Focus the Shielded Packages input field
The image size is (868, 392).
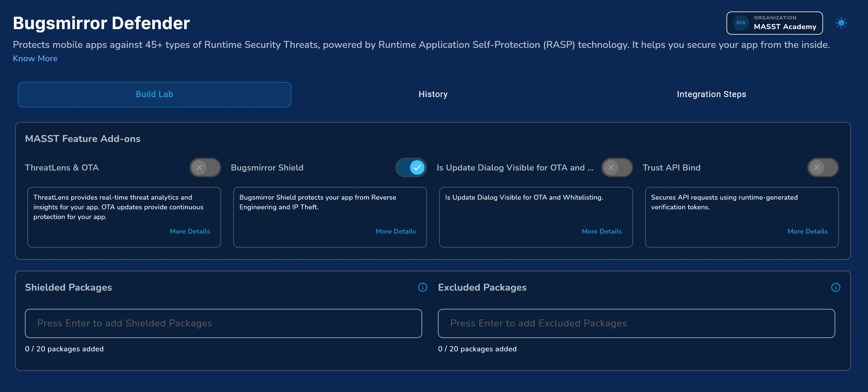point(224,323)
